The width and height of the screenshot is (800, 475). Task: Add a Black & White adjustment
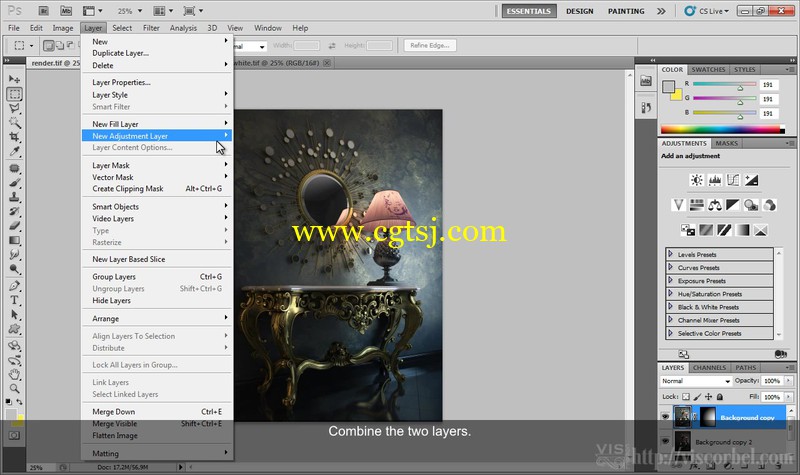click(x=733, y=205)
